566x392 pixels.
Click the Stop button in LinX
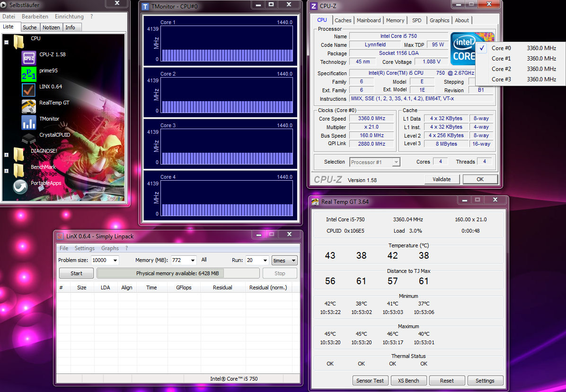(x=280, y=273)
